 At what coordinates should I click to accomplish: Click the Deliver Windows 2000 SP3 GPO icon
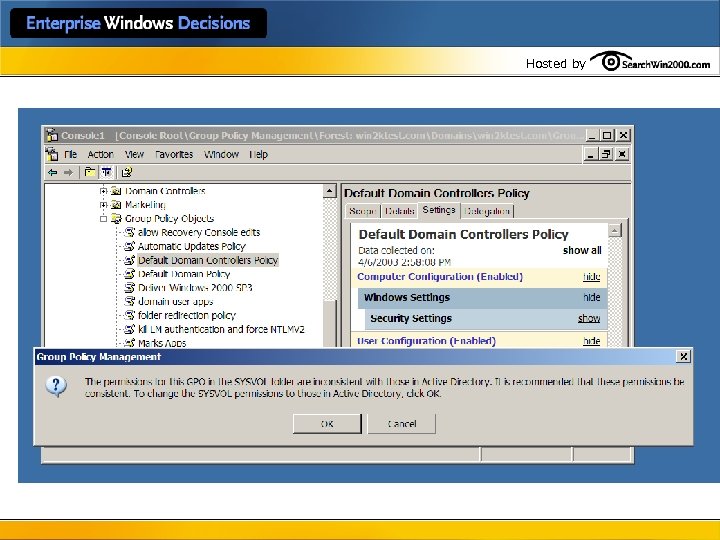click(x=130, y=287)
